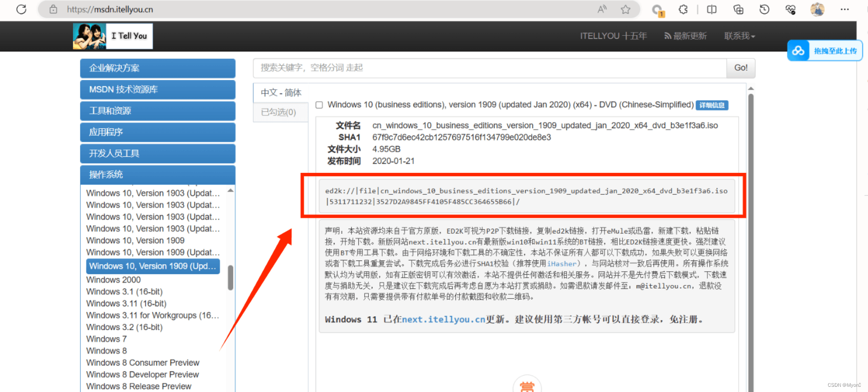Click the search extension icon with badge
This screenshot has height=392, width=868.
658,10
